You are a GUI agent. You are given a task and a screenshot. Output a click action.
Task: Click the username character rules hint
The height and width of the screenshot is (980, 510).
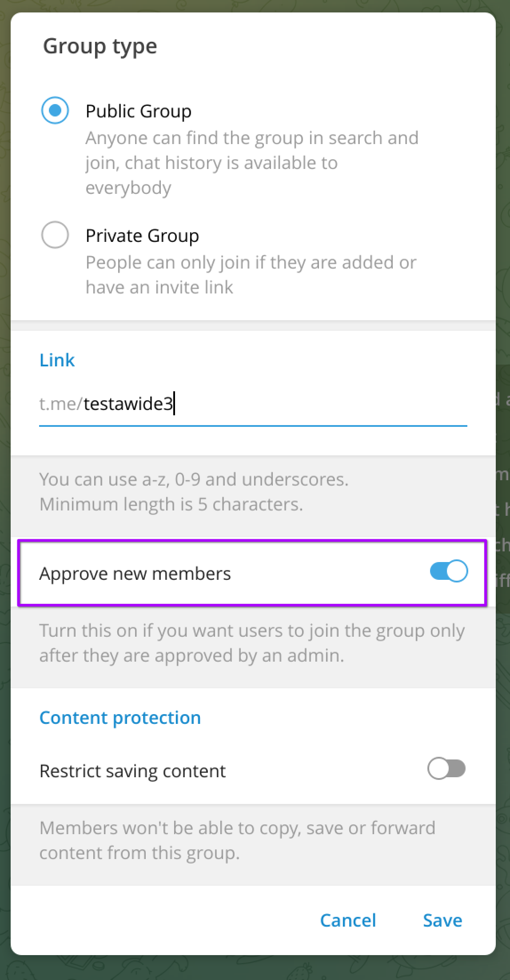194,492
